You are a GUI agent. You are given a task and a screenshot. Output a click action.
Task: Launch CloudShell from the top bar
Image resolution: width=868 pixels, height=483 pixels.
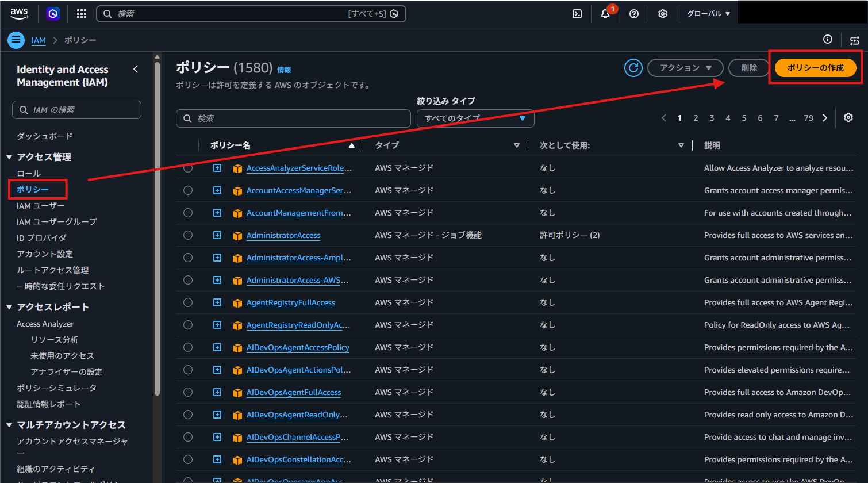pyautogui.click(x=577, y=14)
